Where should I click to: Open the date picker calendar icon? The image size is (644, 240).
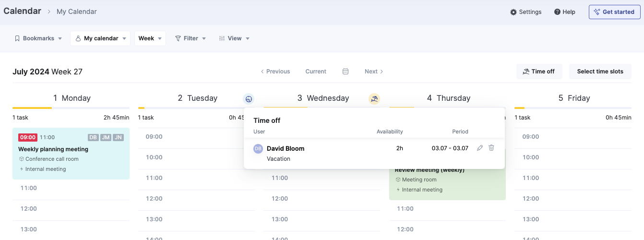coord(346,72)
